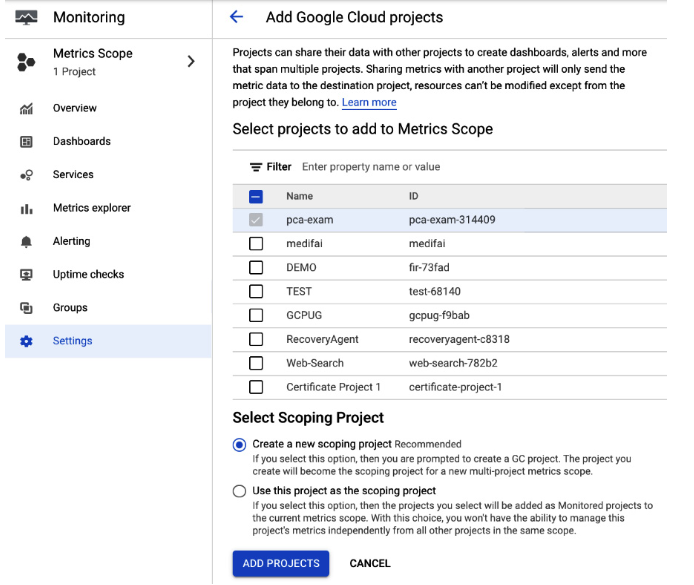Screen dimensions: 694x585
Task: Click the DEMO project name
Action: click(x=301, y=268)
